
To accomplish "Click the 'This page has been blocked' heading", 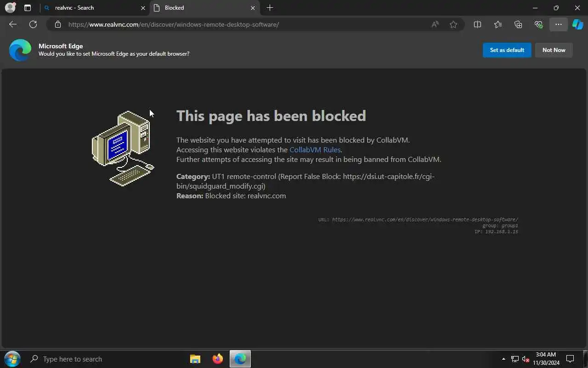I will click(271, 115).
